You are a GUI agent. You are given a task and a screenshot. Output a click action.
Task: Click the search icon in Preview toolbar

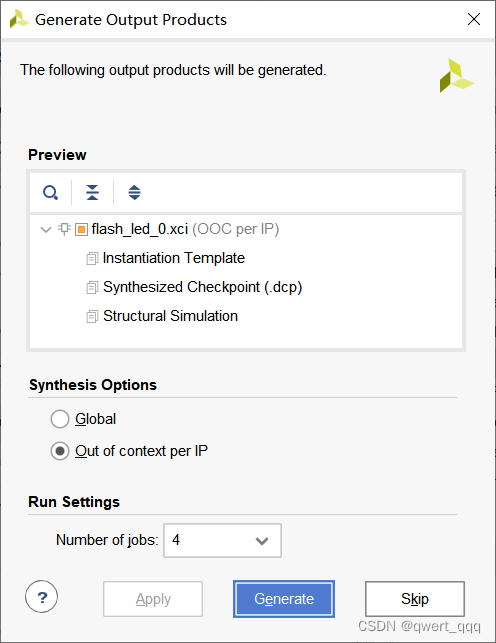(x=50, y=192)
